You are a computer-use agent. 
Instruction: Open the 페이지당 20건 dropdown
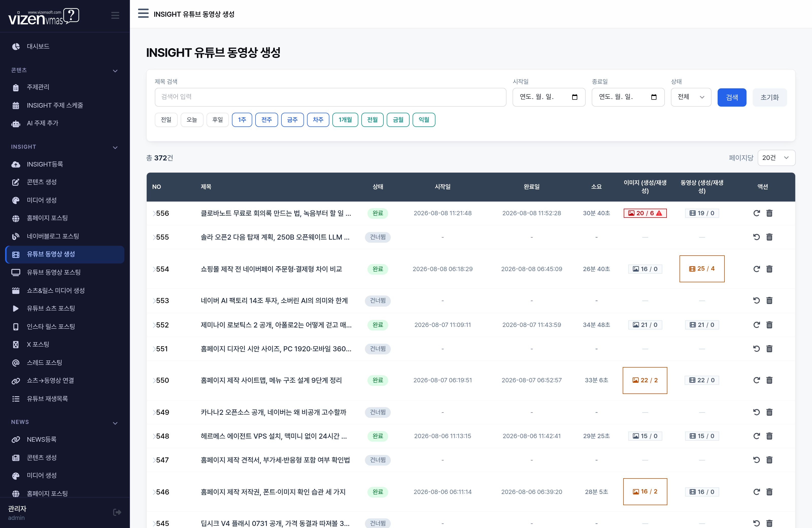(776, 158)
